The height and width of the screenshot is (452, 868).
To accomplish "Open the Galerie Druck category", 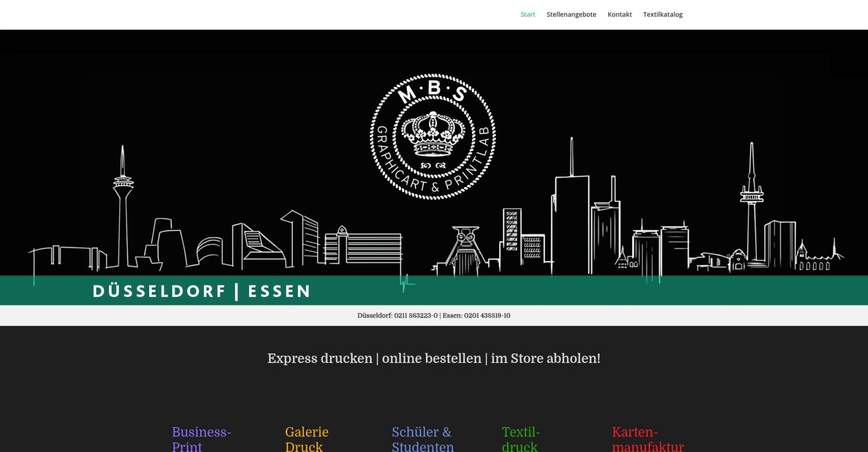I will pyautogui.click(x=307, y=439).
